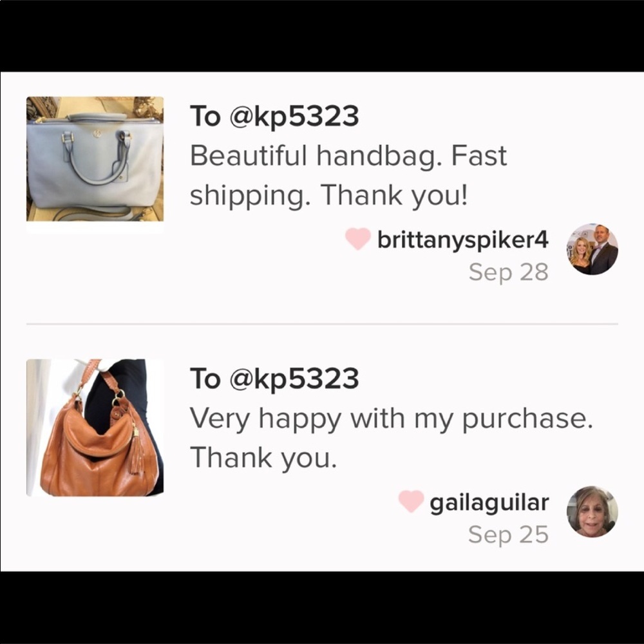Select the Sep 25 date stamp
This screenshot has width=644, height=644.
(x=509, y=535)
